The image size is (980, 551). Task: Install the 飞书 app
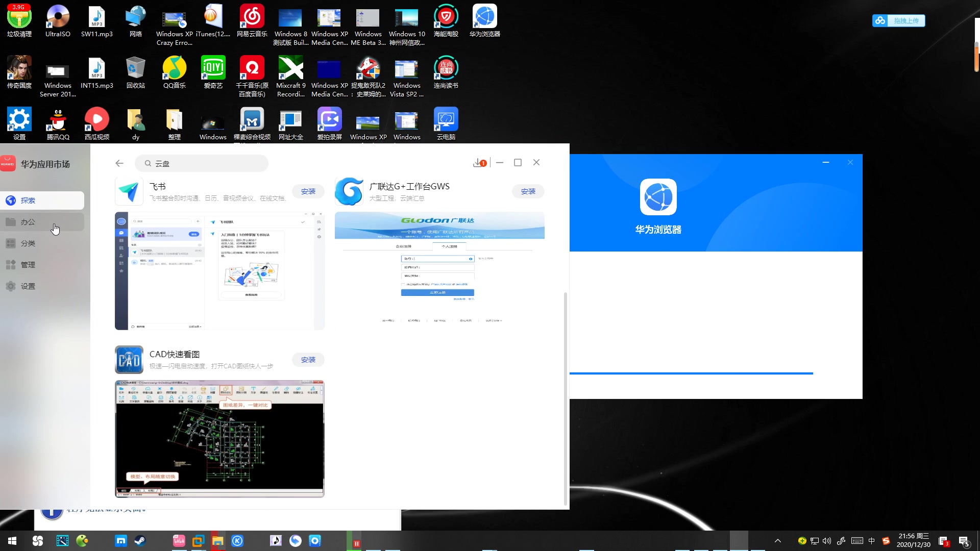(308, 191)
